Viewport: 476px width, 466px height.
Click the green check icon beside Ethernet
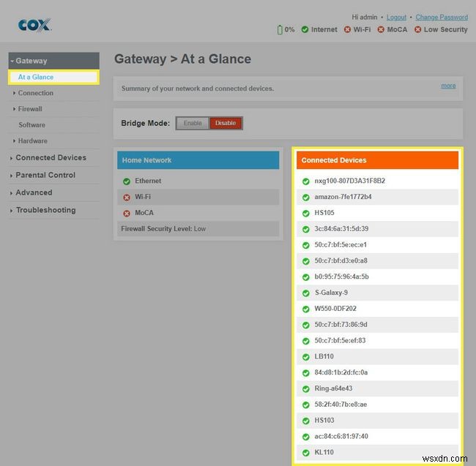127,181
